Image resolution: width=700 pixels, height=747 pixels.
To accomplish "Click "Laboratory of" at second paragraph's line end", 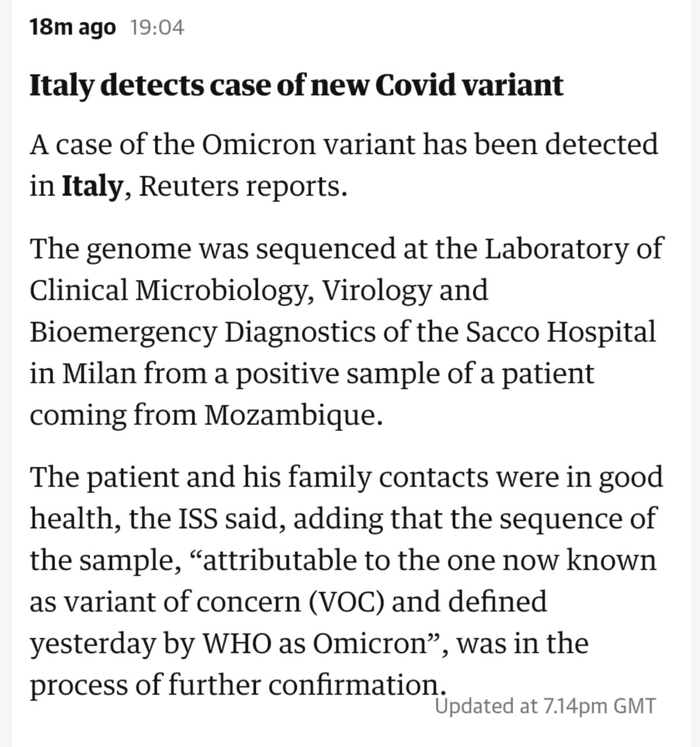I will (x=574, y=249).
